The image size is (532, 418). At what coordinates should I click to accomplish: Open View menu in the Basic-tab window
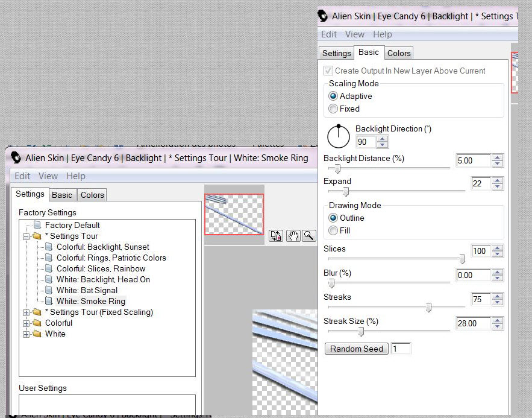coord(355,34)
